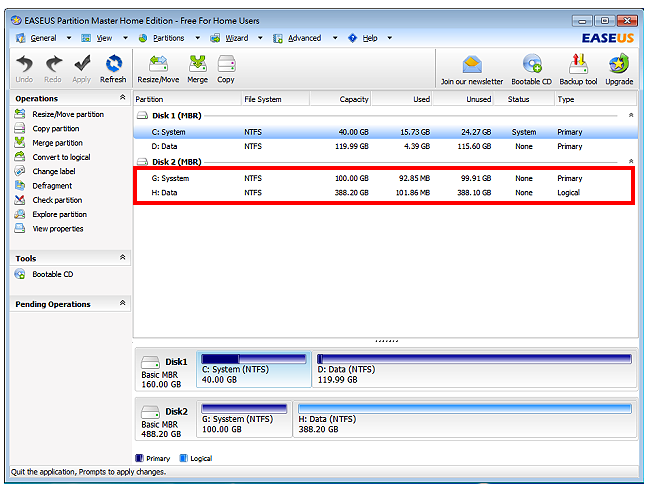
Task: Open the Wizard menu
Action: pyautogui.click(x=237, y=38)
